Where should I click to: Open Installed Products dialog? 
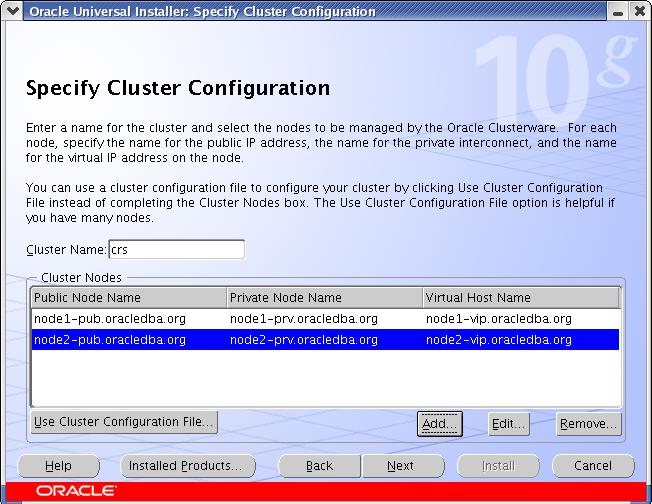(188, 466)
